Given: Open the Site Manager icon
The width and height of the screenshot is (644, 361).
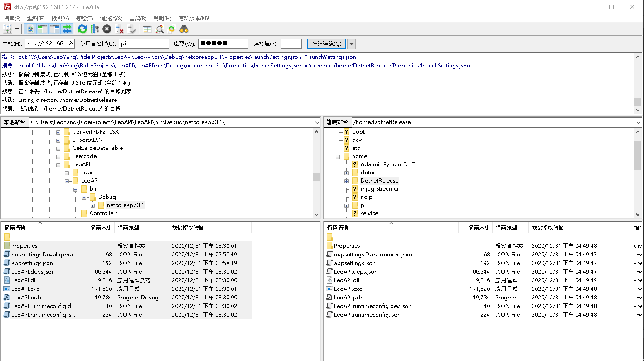Looking at the screenshot, I should coord(8,29).
